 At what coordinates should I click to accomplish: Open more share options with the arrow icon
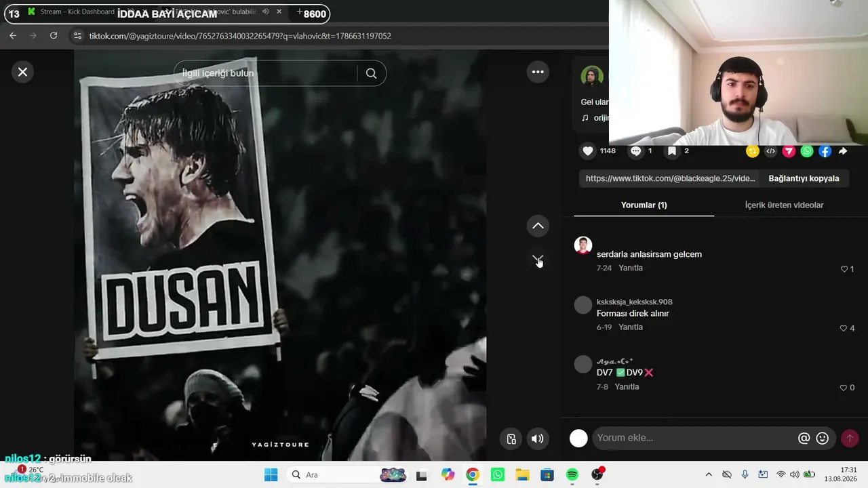(x=843, y=151)
